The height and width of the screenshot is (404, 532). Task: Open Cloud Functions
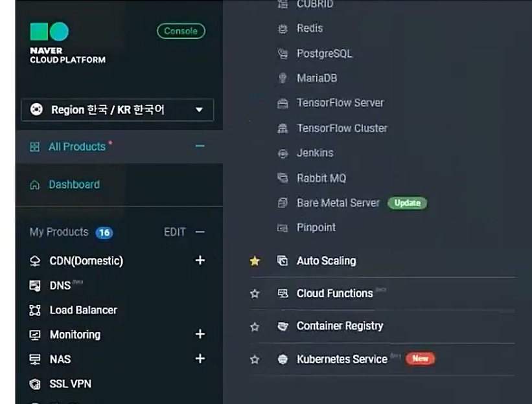(x=334, y=293)
